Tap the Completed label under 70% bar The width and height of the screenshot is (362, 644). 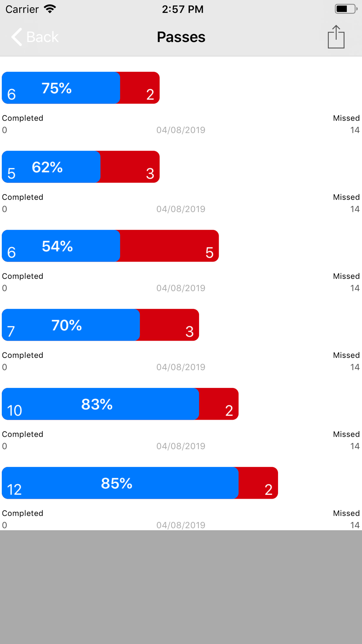(x=22, y=355)
